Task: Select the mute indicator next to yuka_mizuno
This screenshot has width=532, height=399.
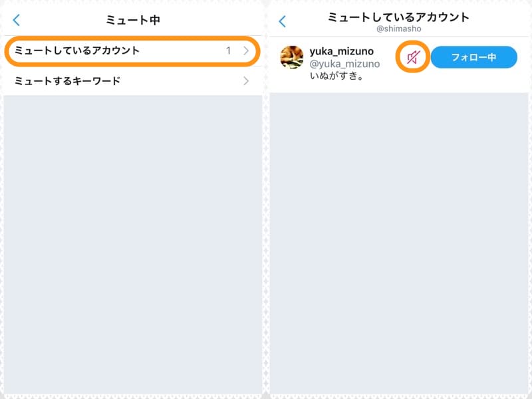Action: [x=414, y=57]
